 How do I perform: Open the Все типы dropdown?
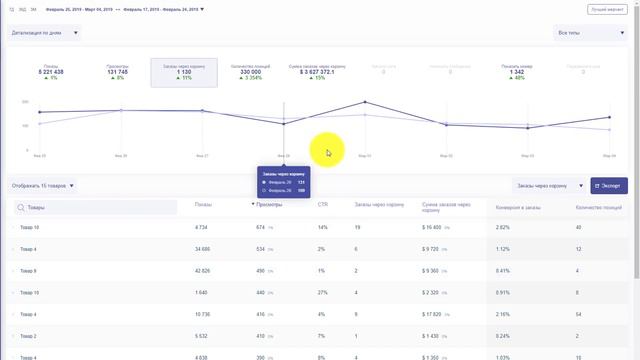click(590, 33)
